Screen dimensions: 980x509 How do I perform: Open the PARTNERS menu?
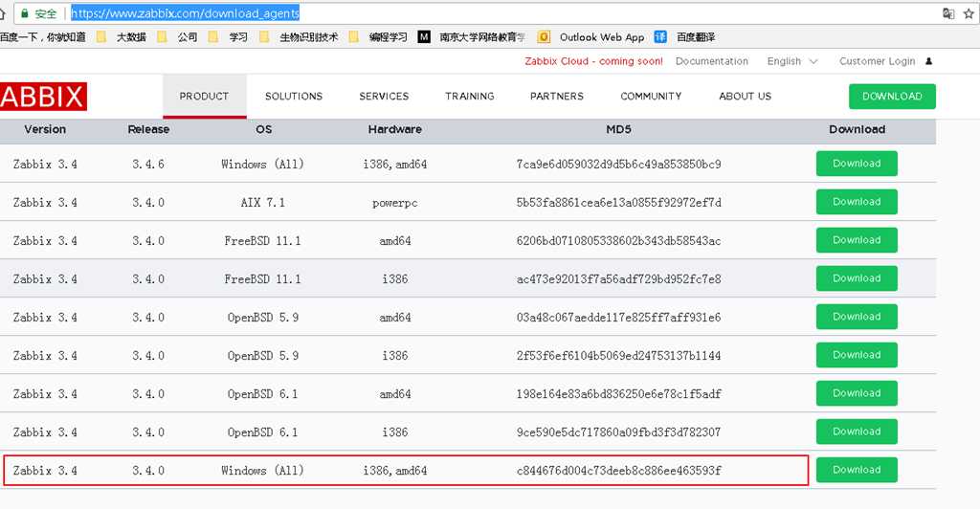557,97
